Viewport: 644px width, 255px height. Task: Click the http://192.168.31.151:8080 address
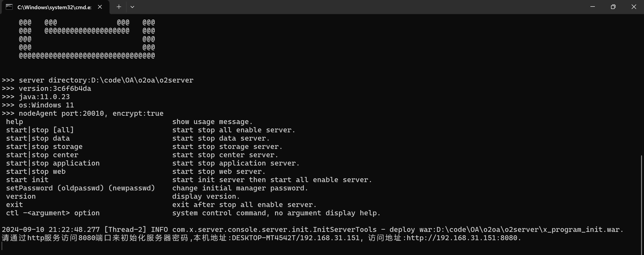461,238
